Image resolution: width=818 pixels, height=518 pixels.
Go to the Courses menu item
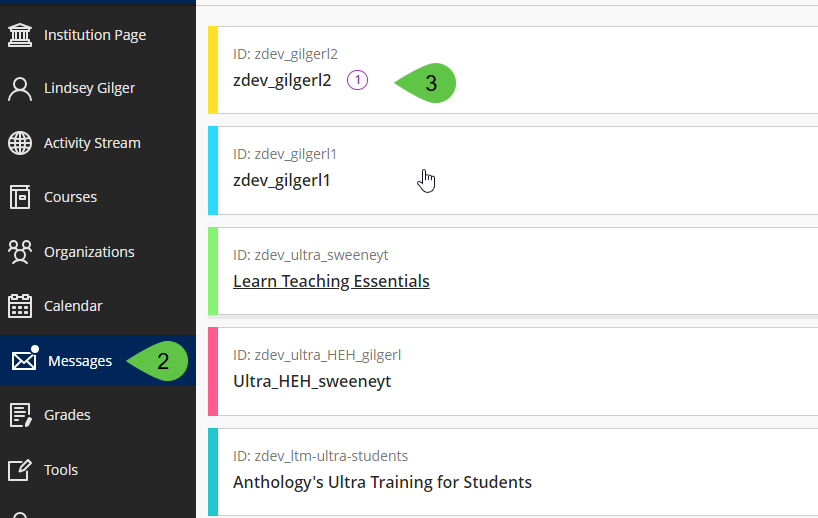[70, 197]
